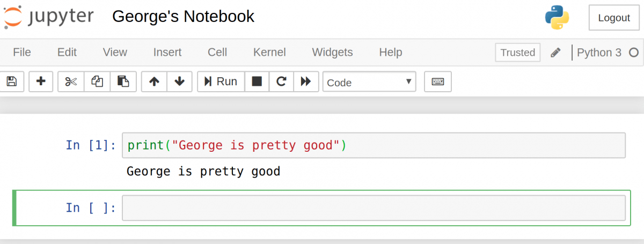Open the Kernel menu
644x244 pixels.
tap(269, 52)
